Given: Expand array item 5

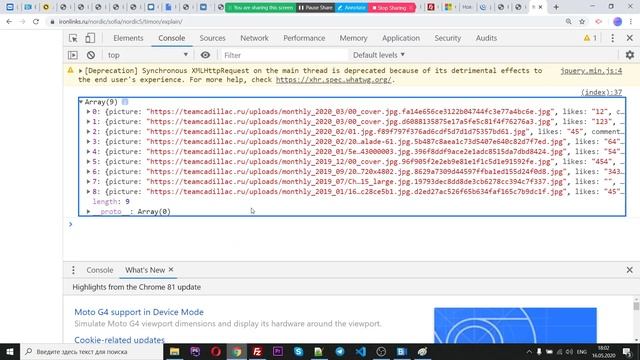Looking at the screenshot, I should [x=88, y=162].
